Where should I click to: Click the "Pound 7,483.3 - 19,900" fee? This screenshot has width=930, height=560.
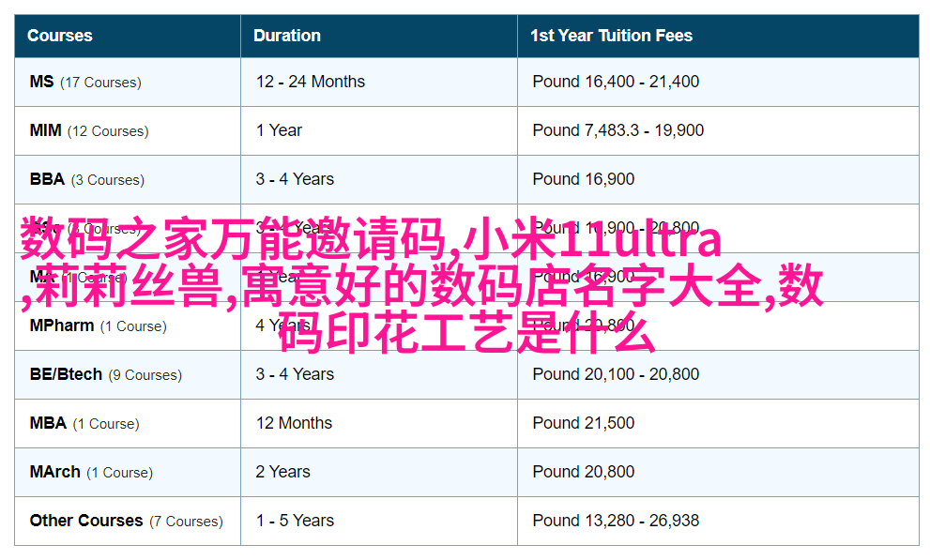(618, 130)
